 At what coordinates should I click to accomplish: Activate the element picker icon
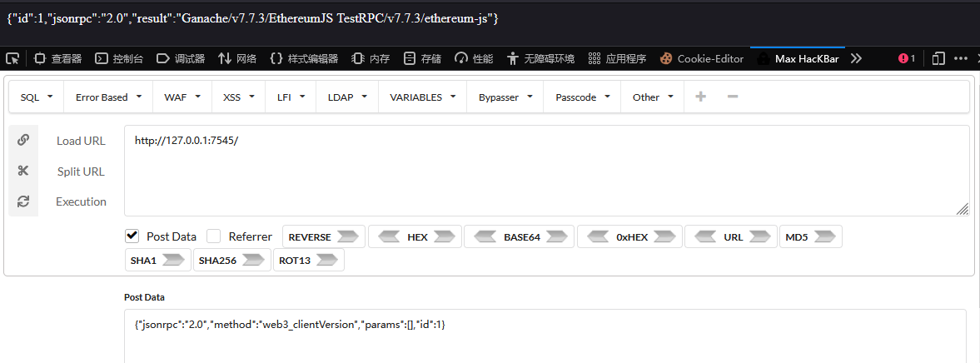click(12, 59)
